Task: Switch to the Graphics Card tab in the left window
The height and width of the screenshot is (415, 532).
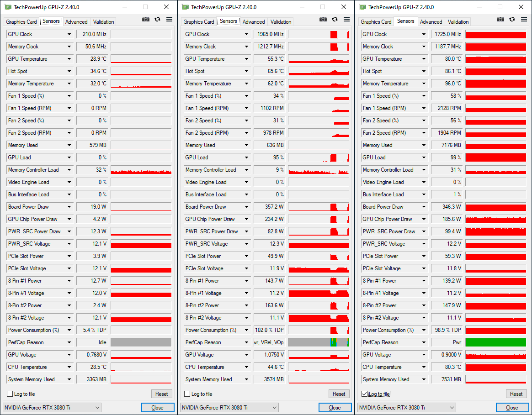Action: 21,22
